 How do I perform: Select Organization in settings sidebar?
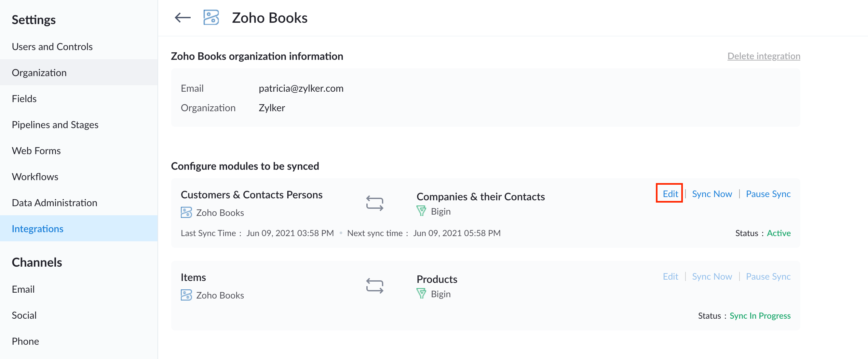pyautogui.click(x=39, y=73)
